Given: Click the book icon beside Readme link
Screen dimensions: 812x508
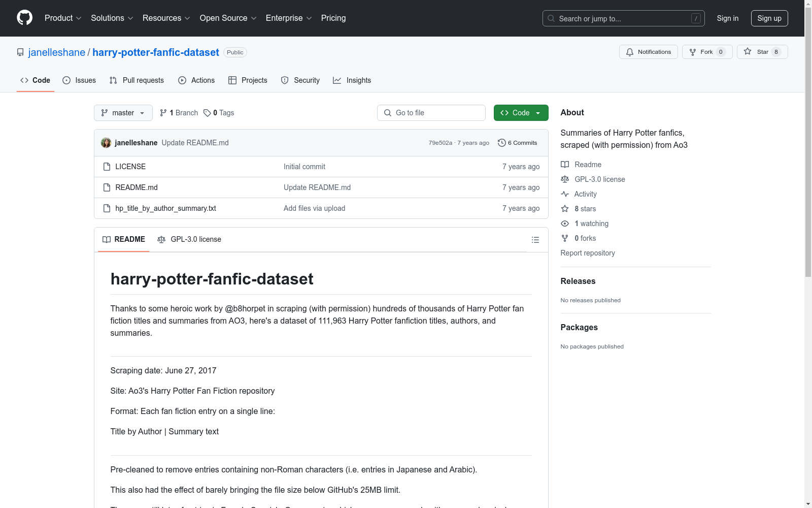Looking at the screenshot, I should [x=565, y=165].
